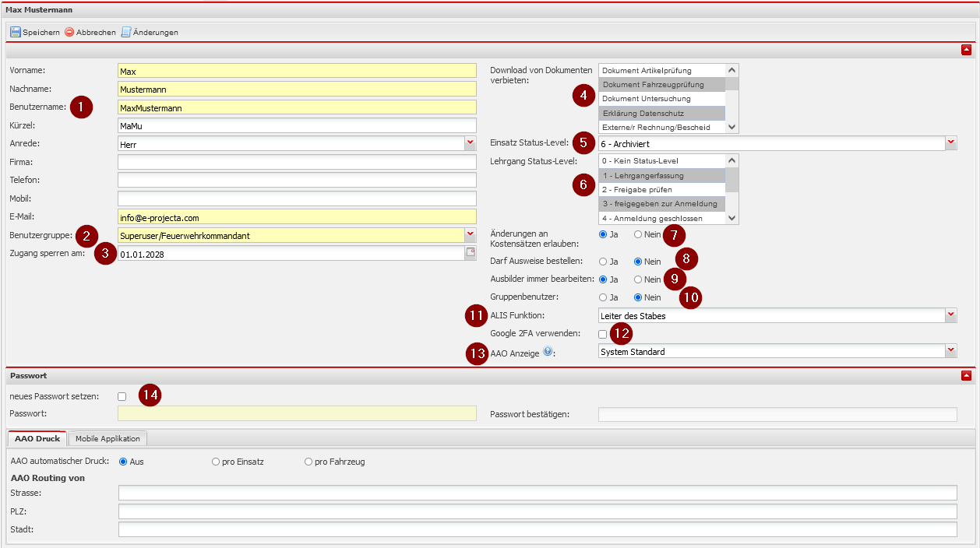Tick neues Passwort setzen checkbox

pos(122,396)
